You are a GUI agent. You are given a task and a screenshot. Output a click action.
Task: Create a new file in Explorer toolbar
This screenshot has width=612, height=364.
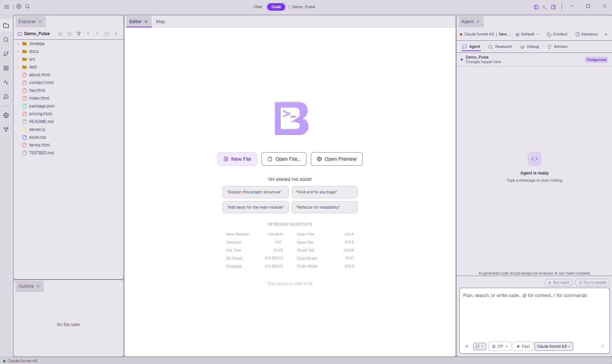click(60, 34)
